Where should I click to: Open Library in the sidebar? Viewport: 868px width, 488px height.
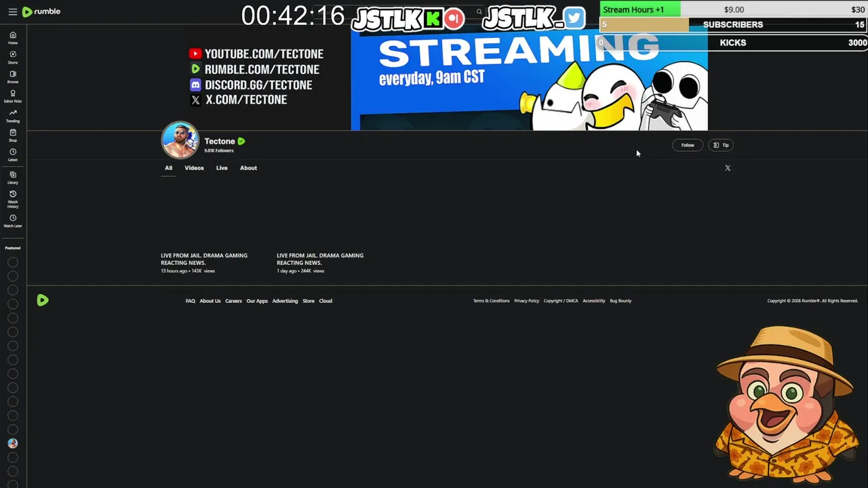[13, 178]
